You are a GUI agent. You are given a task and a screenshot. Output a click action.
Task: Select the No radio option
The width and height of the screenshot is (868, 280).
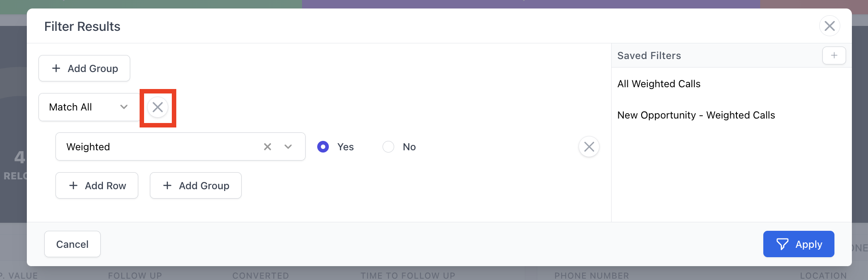[388, 147]
